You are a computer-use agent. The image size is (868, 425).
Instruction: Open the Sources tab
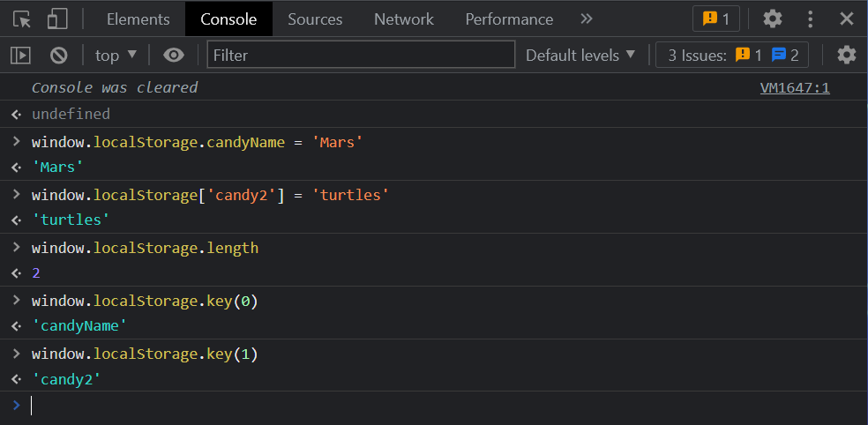tap(315, 19)
